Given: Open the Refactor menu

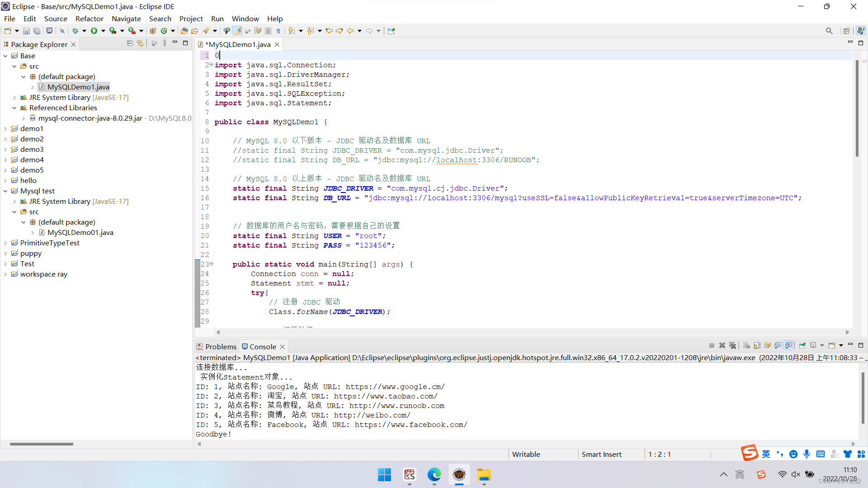Looking at the screenshot, I should (x=89, y=19).
